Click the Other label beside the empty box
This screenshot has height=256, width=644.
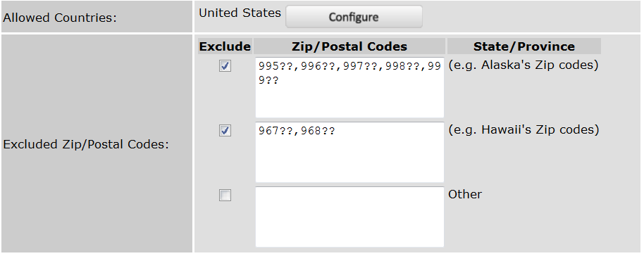[x=465, y=194]
